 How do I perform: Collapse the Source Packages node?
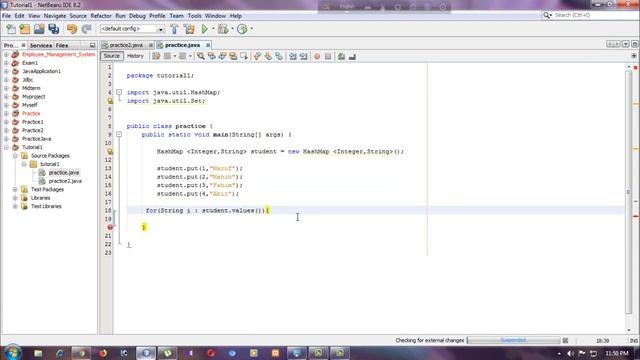[x=15, y=156]
